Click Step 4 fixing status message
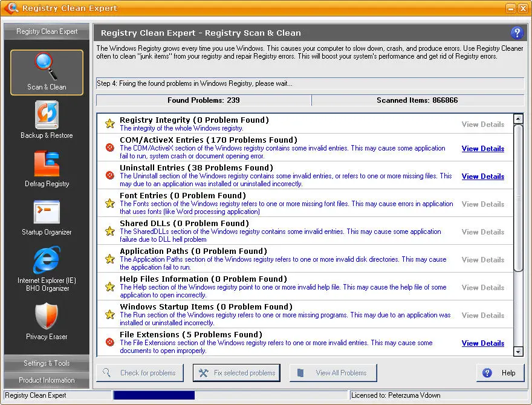This screenshot has height=405, width=532. 195,83
